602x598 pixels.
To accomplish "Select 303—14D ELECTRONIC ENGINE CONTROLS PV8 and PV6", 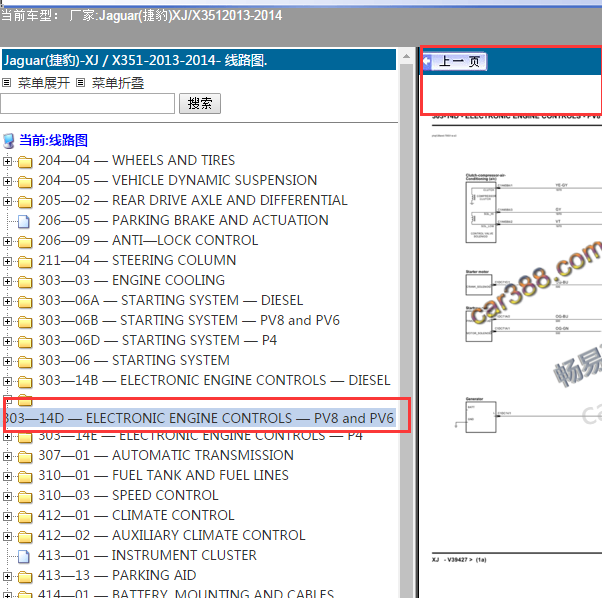I will pos(200,418).
